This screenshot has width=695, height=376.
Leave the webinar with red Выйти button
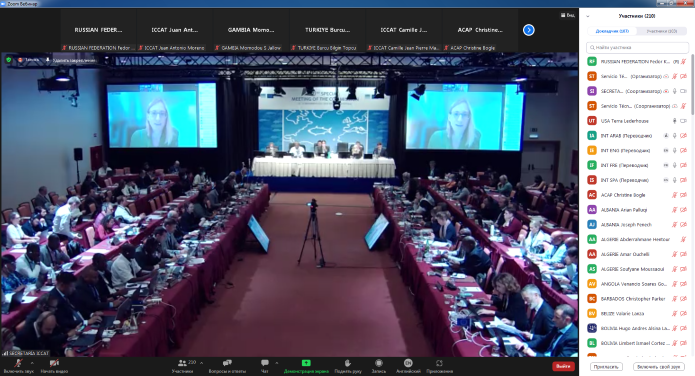563,366
